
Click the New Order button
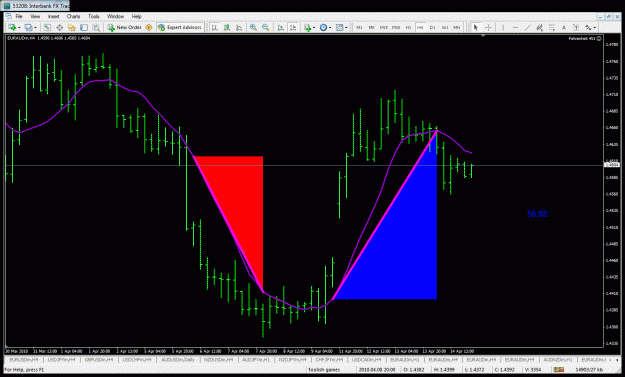[125, 27]
